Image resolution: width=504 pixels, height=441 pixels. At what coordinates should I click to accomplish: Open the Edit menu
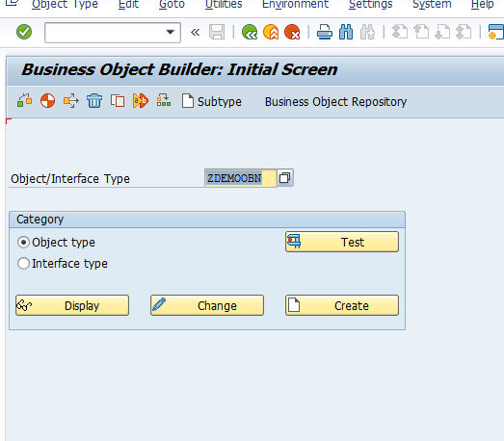point(128,5)
